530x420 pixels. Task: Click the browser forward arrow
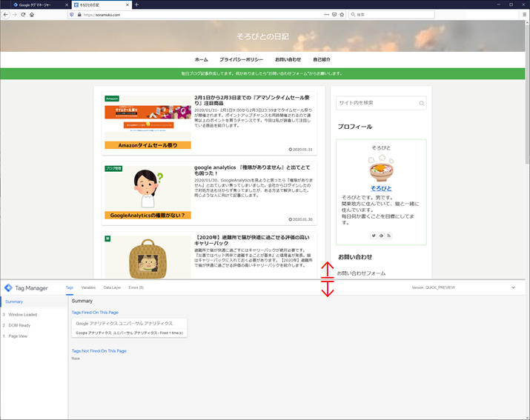[x=15, y=15]
